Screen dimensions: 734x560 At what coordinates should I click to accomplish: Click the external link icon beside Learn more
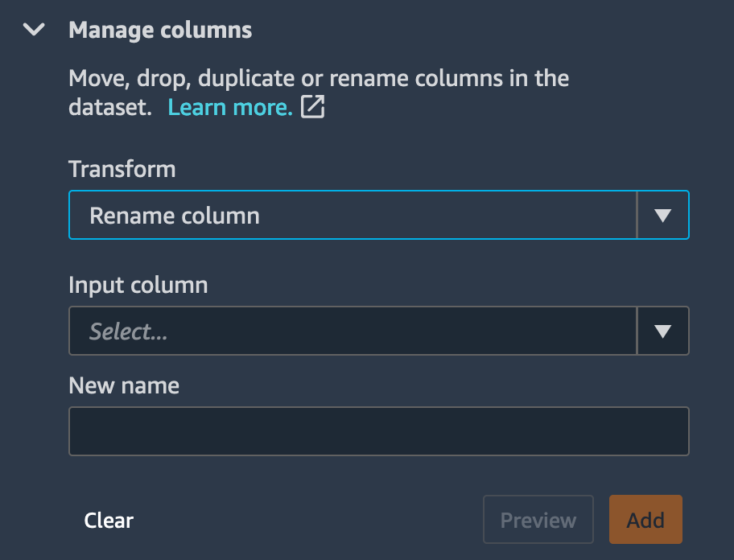[x=312, y=107]
